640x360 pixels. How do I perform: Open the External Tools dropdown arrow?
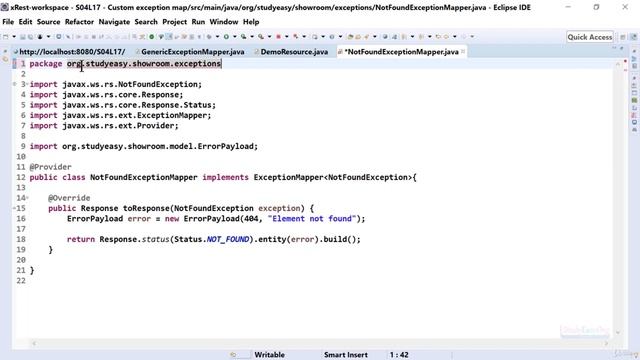269,37
